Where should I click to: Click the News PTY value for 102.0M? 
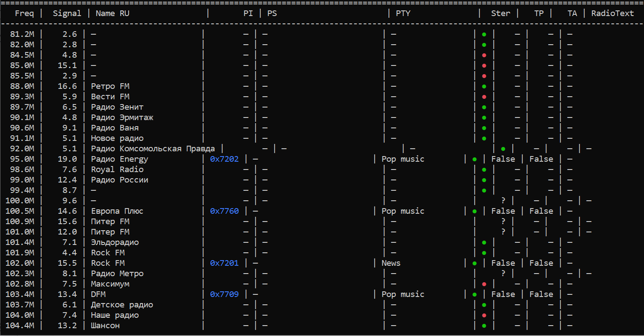tap(391, 263)
